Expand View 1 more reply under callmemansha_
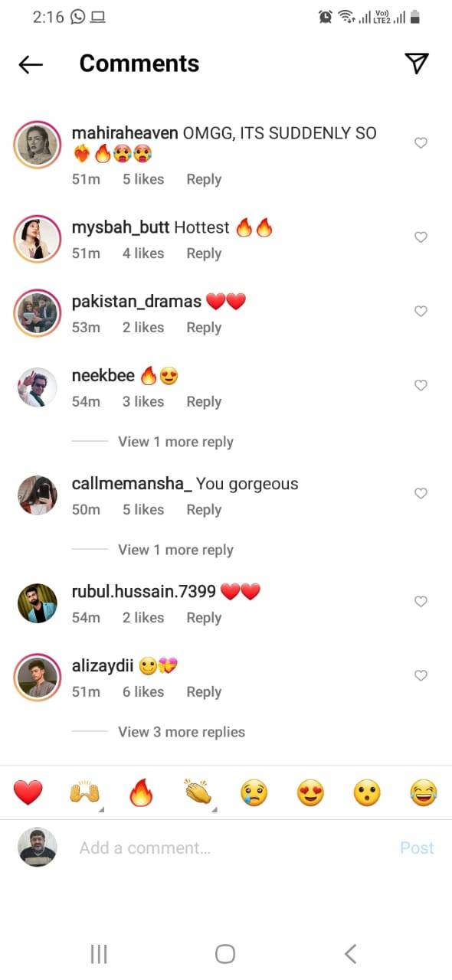 [175, 550]
